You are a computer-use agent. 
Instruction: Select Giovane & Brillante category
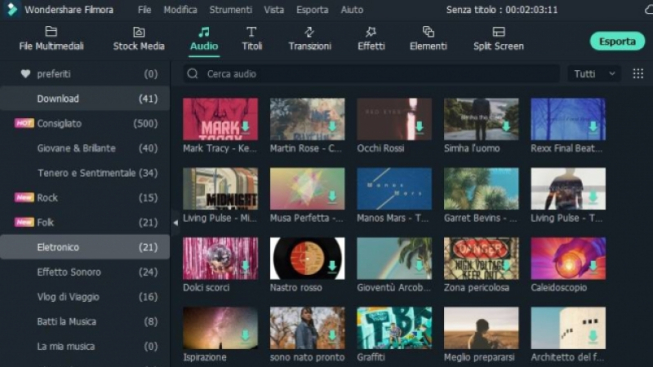(85, 148)
